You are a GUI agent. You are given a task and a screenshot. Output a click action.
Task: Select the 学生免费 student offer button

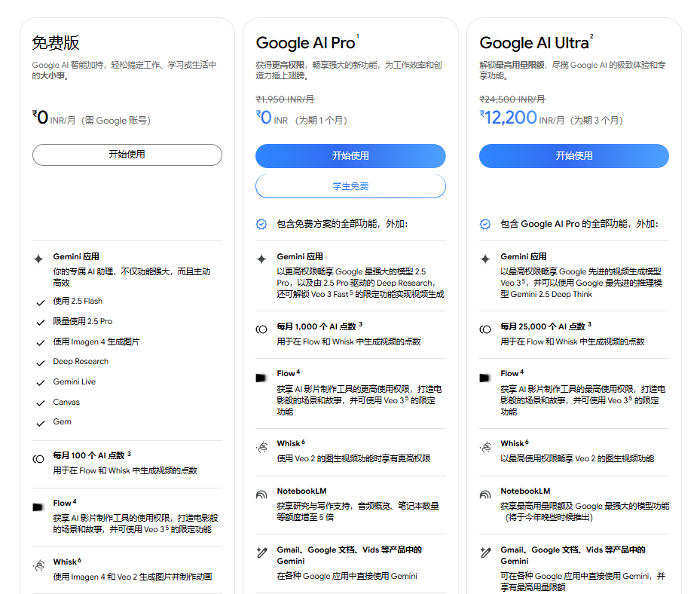(x=350, y=186)
